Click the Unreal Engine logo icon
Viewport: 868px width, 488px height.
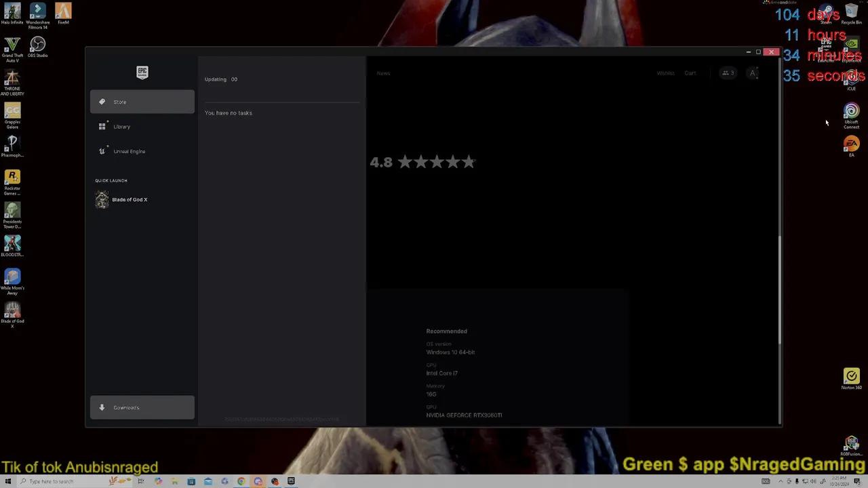tap(102, 151)
